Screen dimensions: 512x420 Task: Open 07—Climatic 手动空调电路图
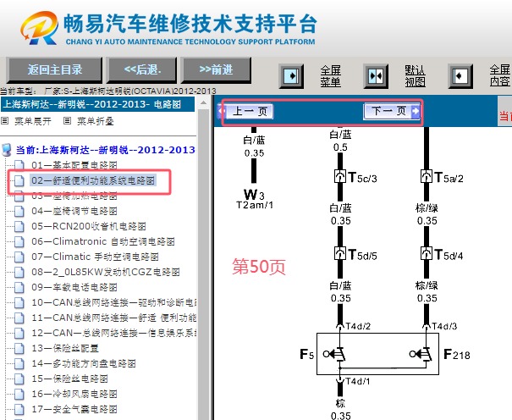coord(95,257)
